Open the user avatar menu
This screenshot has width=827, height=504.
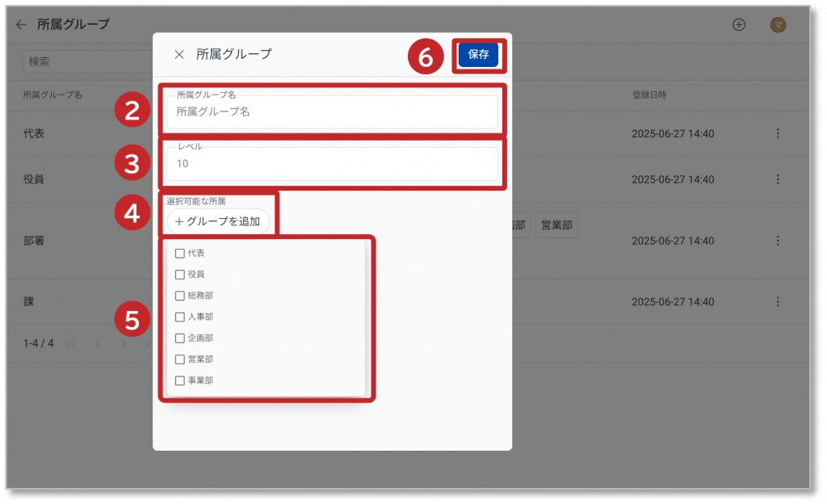(x=779, y=24)
